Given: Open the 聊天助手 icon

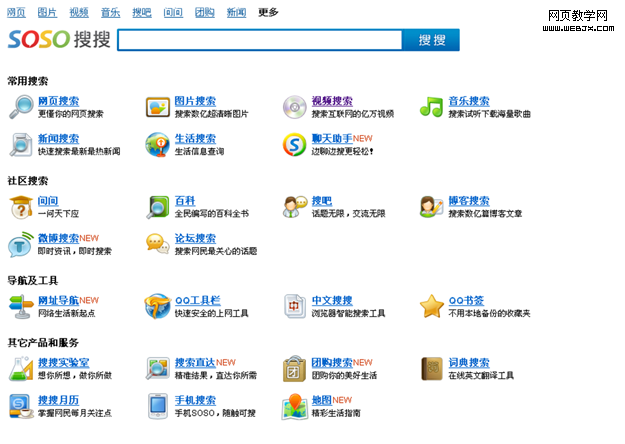Looking at the screenshot, I should pyautogui.click(x=294, y=144).
